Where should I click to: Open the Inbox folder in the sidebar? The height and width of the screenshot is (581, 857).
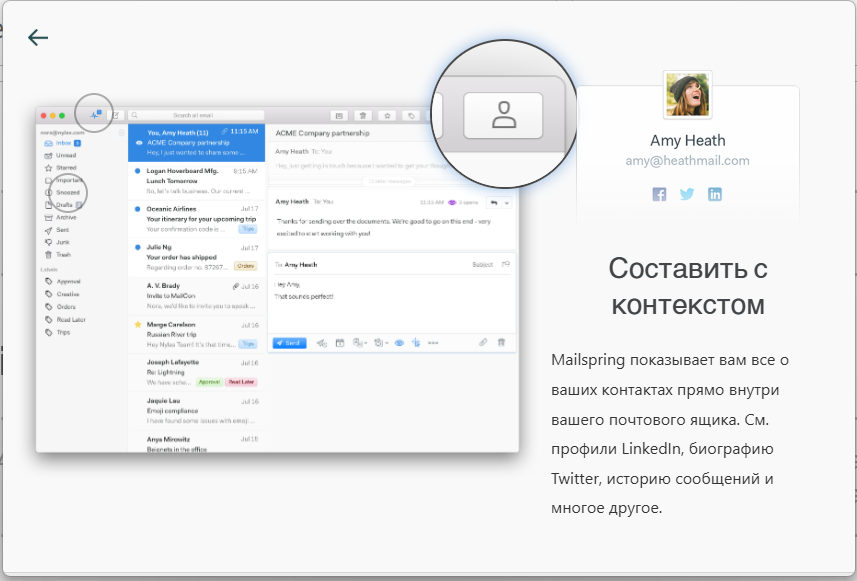pyautogui.click(x=63, y=143)
